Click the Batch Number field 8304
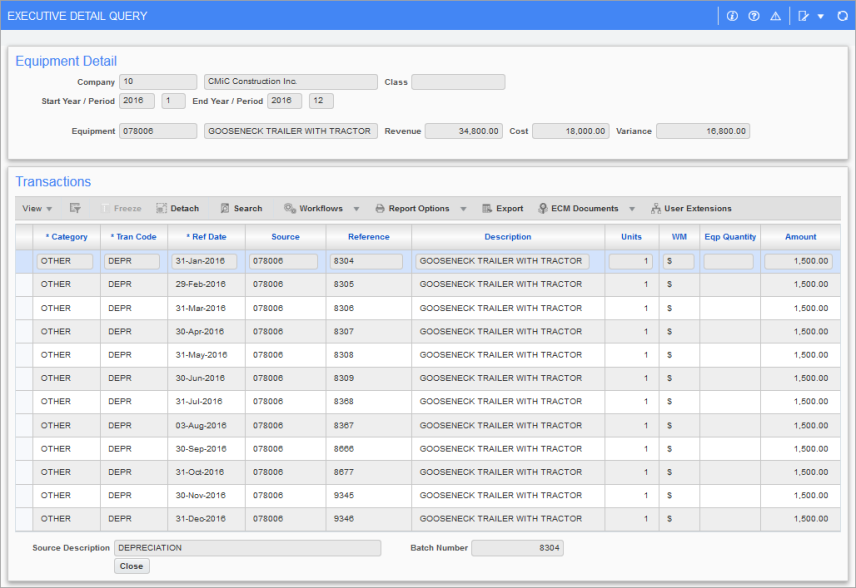The image size is (856, 588). click(x=517, y=548)
